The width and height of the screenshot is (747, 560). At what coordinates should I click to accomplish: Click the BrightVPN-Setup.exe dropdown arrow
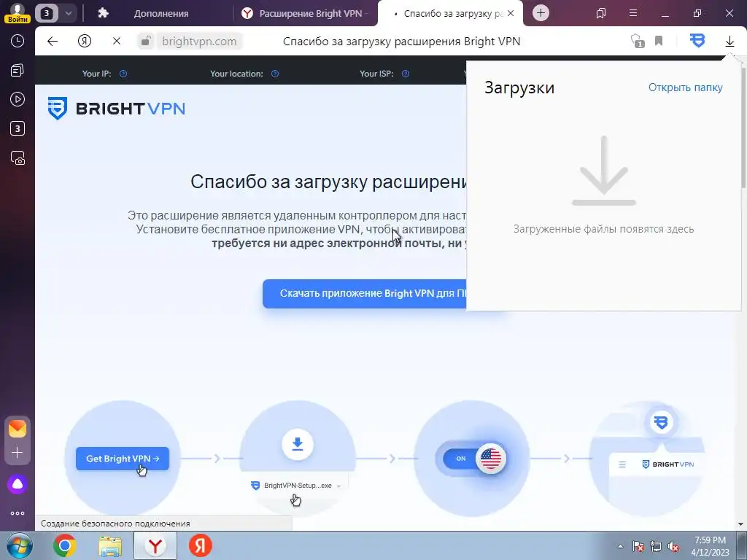pos(338,486)
